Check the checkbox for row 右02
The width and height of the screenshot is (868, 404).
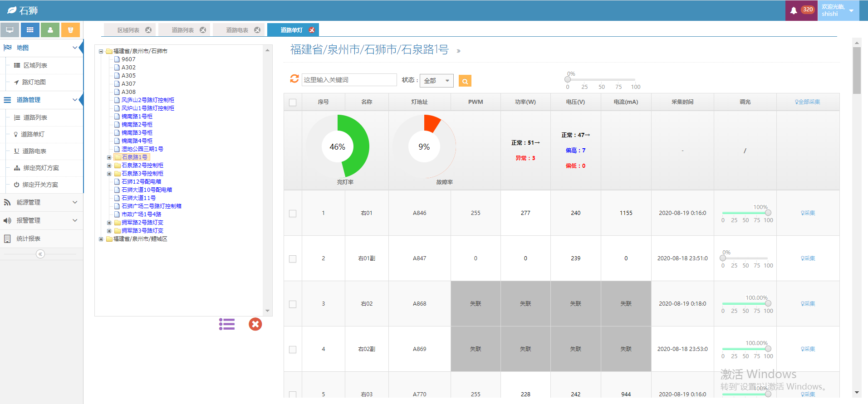tap(293, 304)
